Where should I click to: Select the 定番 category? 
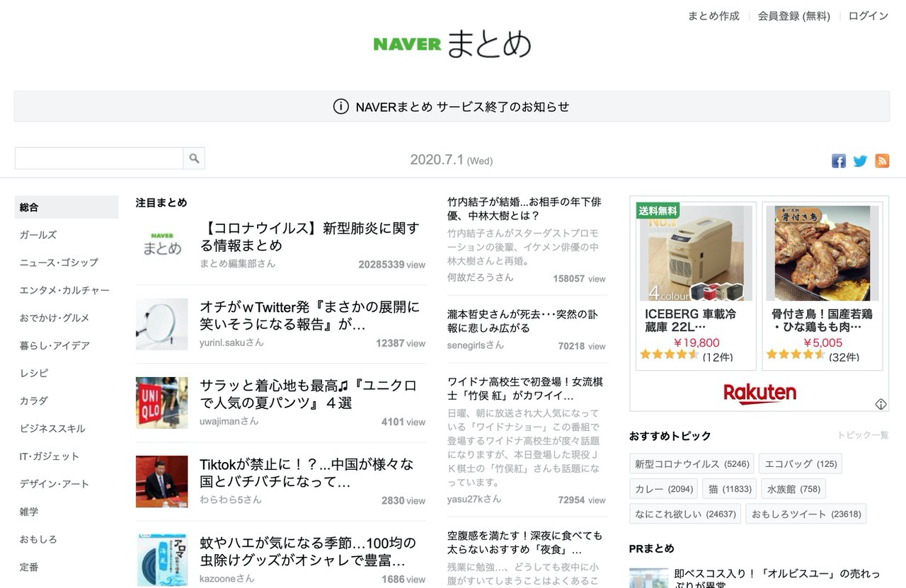coord(29,567)
